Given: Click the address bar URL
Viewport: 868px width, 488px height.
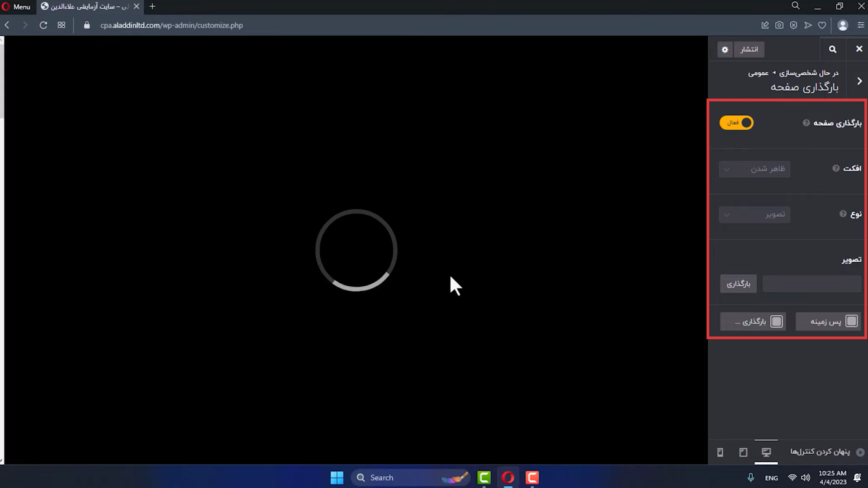Looking at the screenshot, I should click(171, 25).
